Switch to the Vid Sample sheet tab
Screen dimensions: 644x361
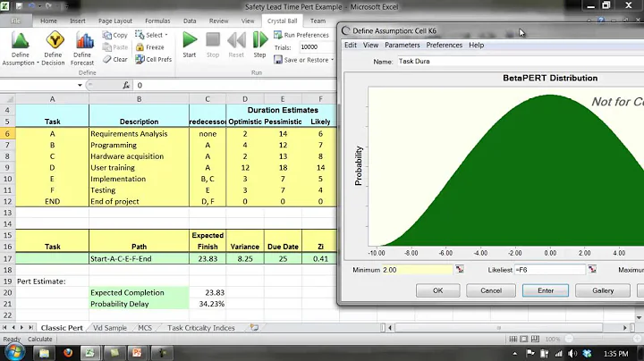tap(110, 328)
